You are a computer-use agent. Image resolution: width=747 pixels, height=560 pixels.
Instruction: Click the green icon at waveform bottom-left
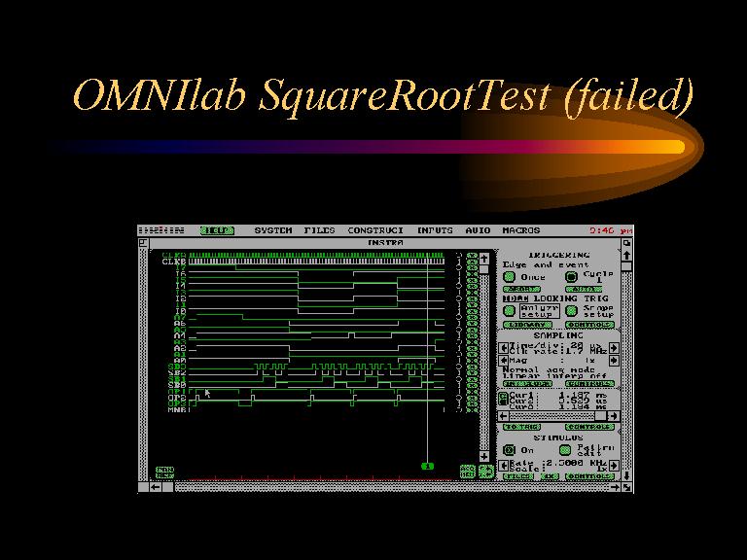click(x=164, y=472)
